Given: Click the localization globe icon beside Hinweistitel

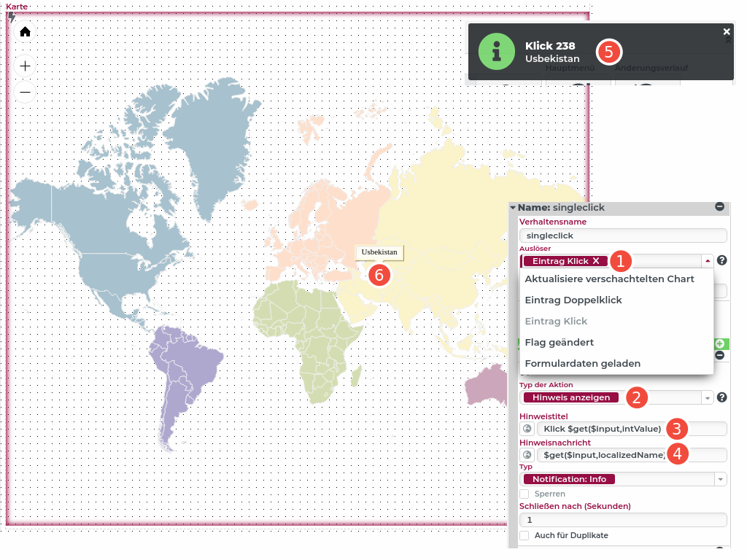Looking at the screenshot, I should point(527,428).
